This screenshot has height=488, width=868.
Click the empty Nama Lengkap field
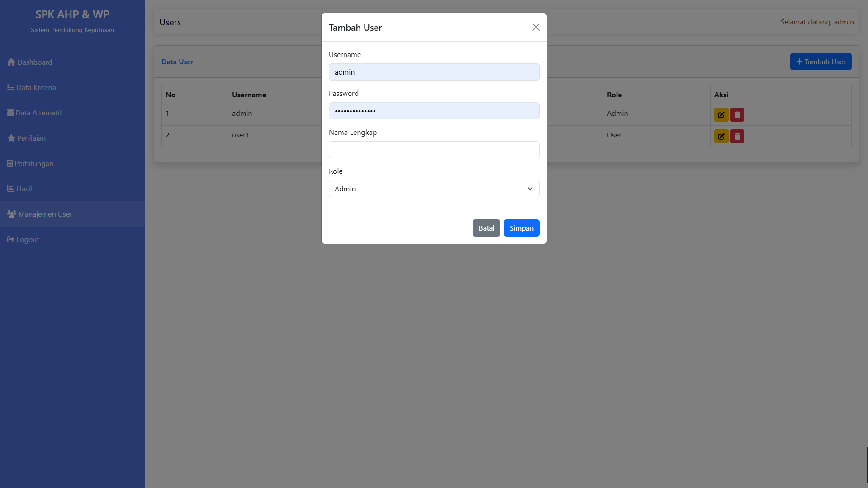pos(434,150)
